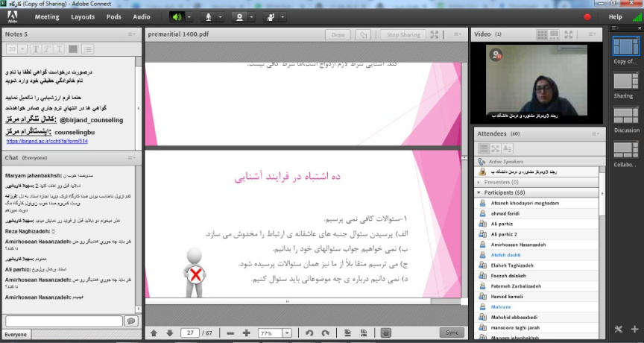Image resolution: width=644 pixels, height=343 pixels.
Task: Switch Video pod to filmstrip view
Action: pos(554,34)
